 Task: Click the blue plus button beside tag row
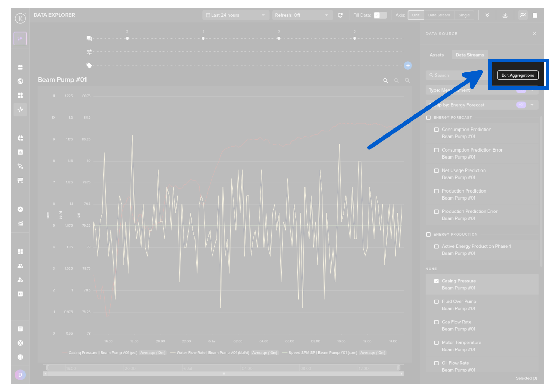point(407,65)
